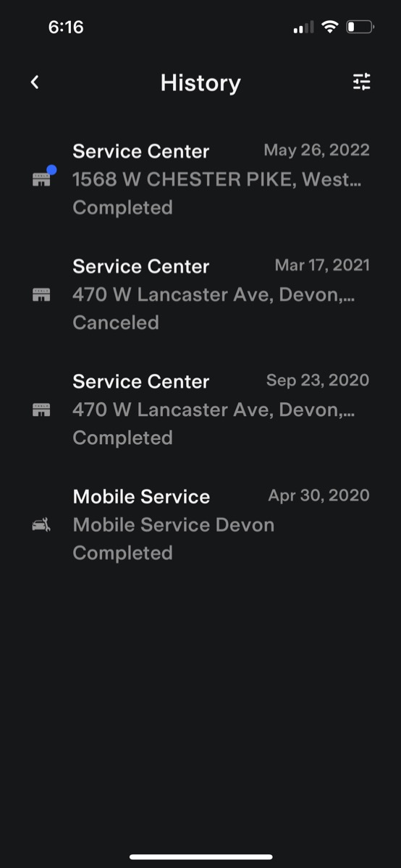The height and width of the screenshot is (868, 401).
Task: Select the Mobile Service Devon entry
Action: tap(200, 524)
